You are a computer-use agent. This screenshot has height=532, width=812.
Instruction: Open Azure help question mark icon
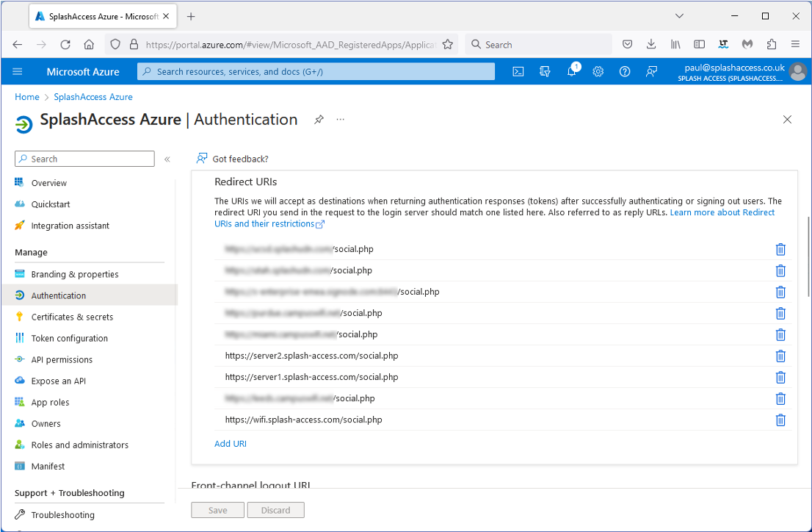tap(625, 71)
